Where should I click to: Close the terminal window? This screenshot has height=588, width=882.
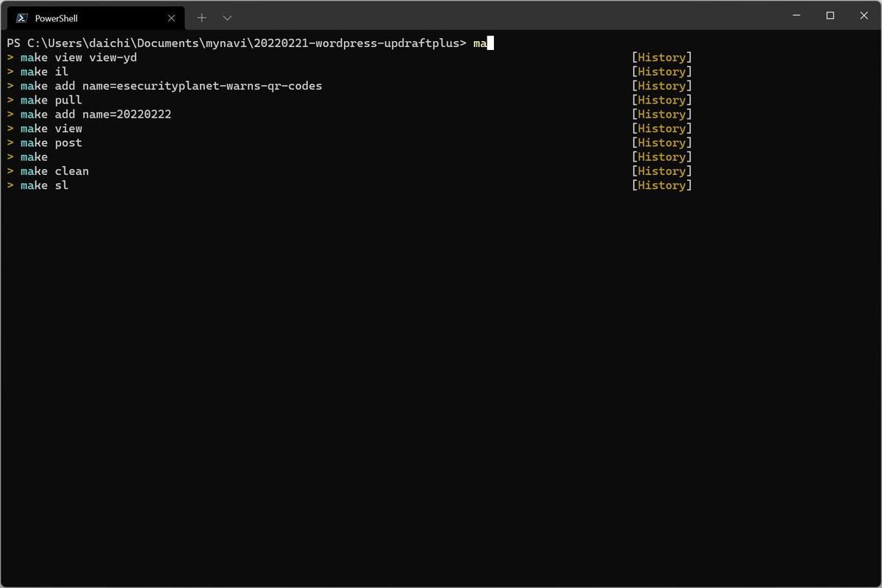pos(864,15)
